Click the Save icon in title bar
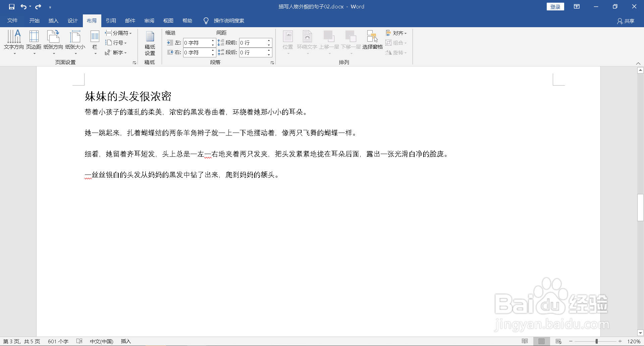 click(x=12, y=7)
